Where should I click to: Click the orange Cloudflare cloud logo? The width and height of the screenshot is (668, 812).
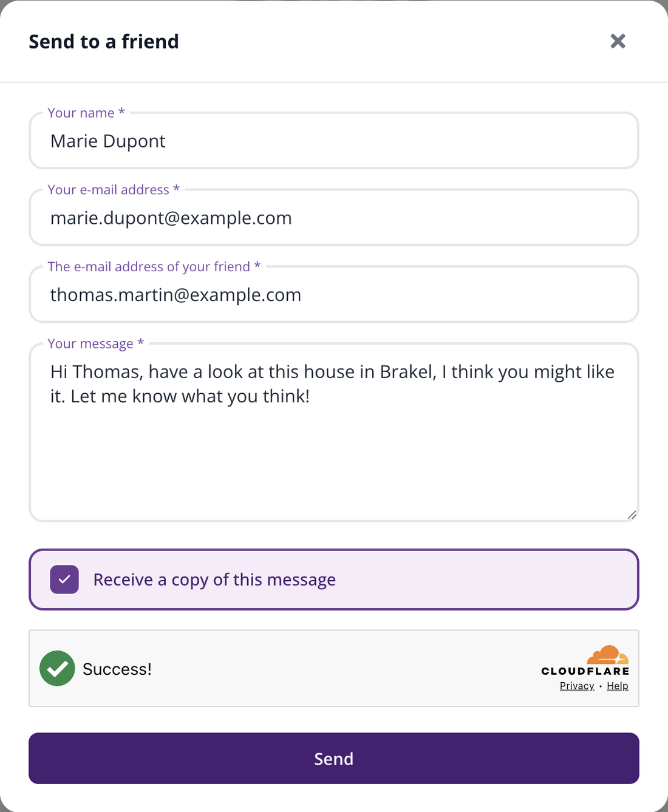(607, 655)
